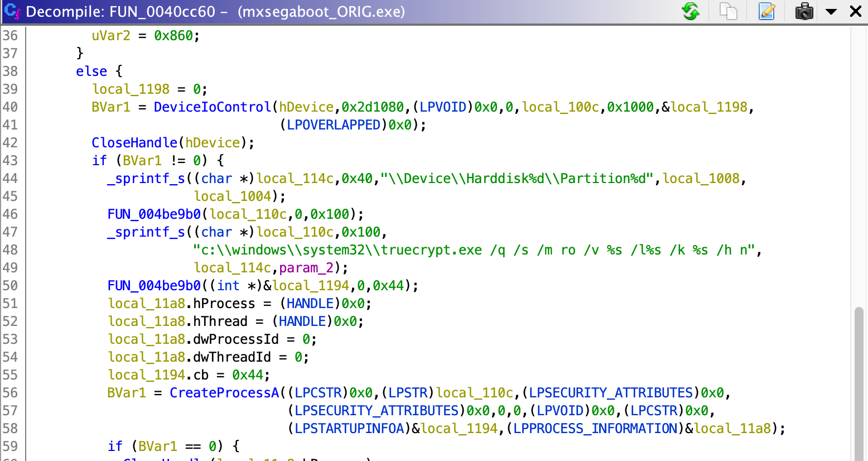Click _sprintf_s on line 47
868x461 pixels.
point(146,232)
